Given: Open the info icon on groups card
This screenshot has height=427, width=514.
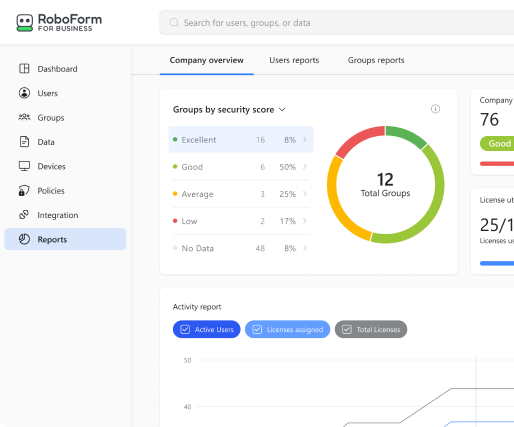Looking at the screenshot, I should pyautogui.click(x=435, y=109).
